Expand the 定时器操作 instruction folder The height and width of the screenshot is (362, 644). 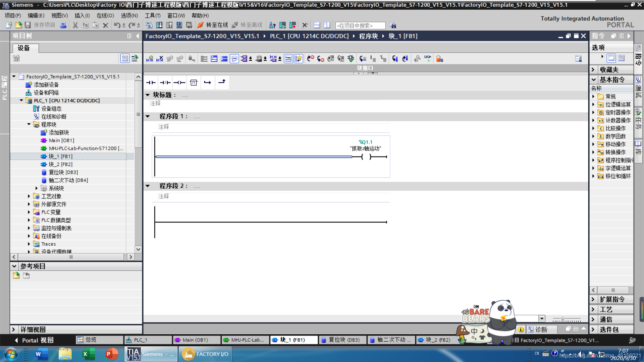pyautogui.click(x=593, y=113)
